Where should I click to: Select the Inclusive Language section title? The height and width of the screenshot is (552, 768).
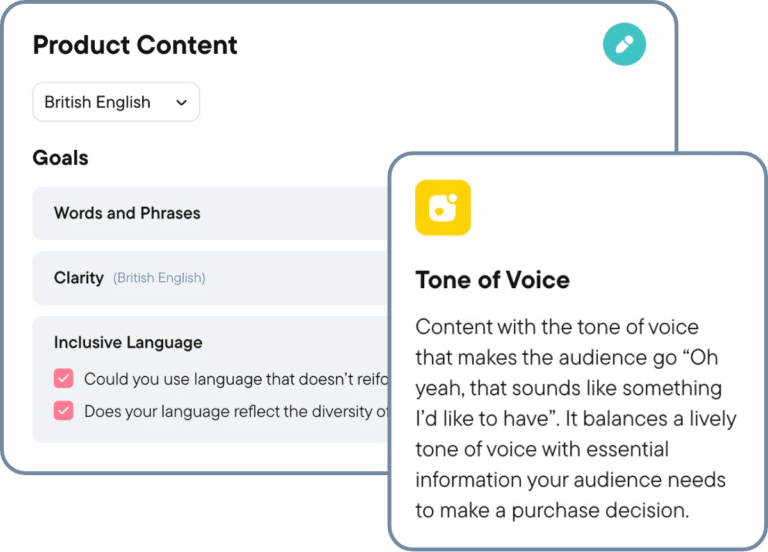pos(128,342)
